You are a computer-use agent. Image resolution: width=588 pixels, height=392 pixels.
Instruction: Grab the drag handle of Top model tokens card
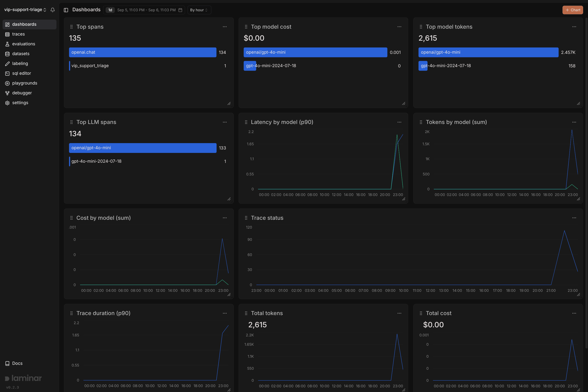click(421, 27)
